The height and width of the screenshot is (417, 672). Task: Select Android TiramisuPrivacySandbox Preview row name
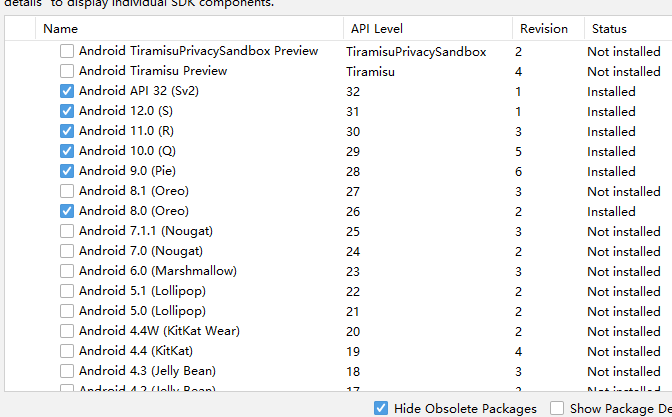point(198,51)
